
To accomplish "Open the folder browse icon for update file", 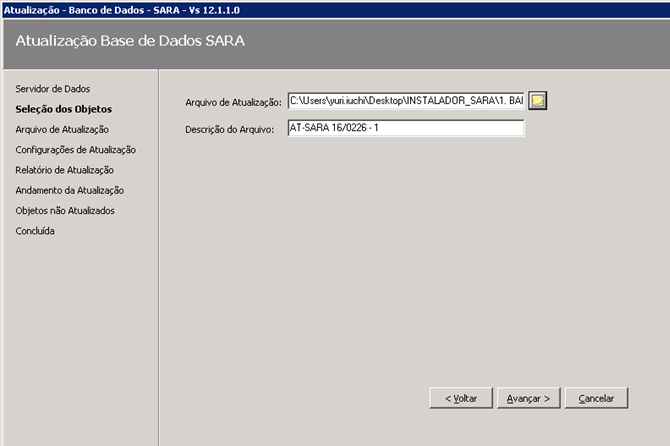I will [538, 101].
